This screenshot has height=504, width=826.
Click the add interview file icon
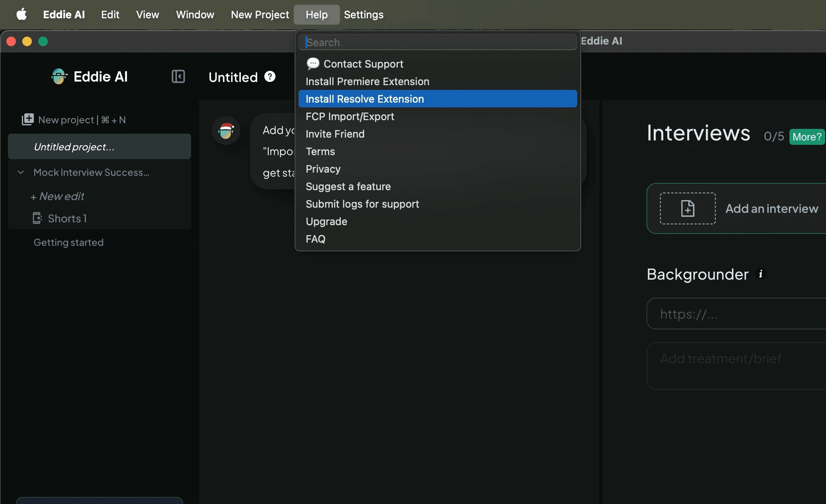(687, 208)
